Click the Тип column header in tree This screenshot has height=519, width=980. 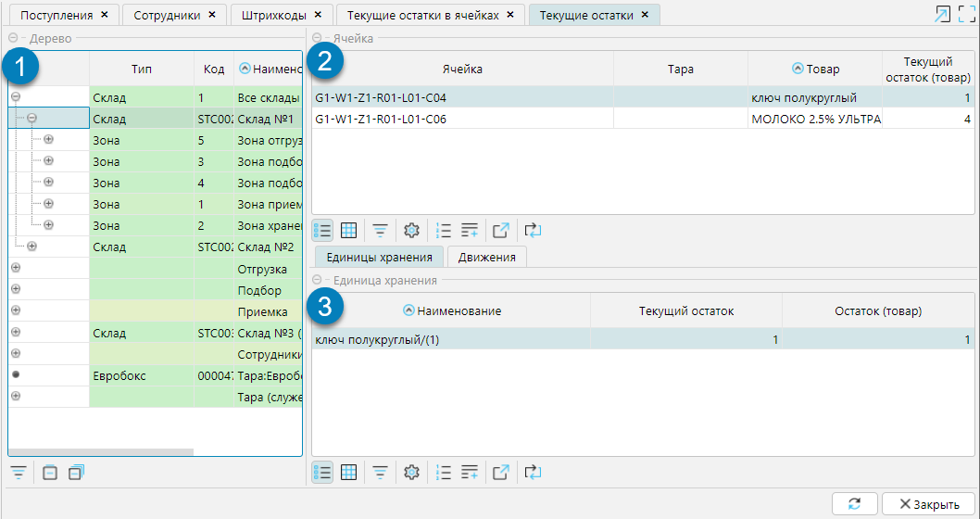click(141, 69)
